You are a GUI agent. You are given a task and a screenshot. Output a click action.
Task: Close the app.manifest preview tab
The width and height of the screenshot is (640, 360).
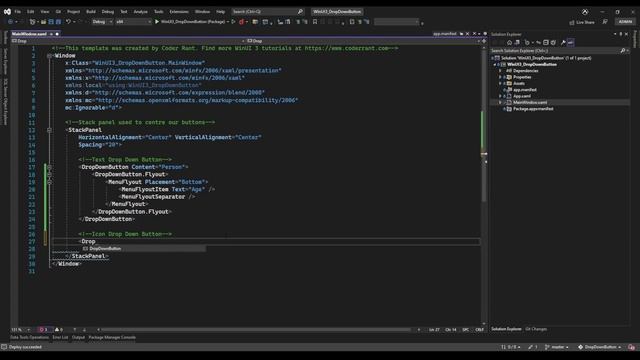pyautogui.click(x=467, y=34)
